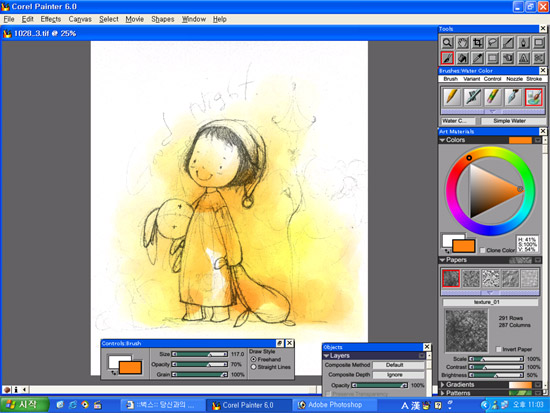Select the Crop tool

(x=478, y=43)
